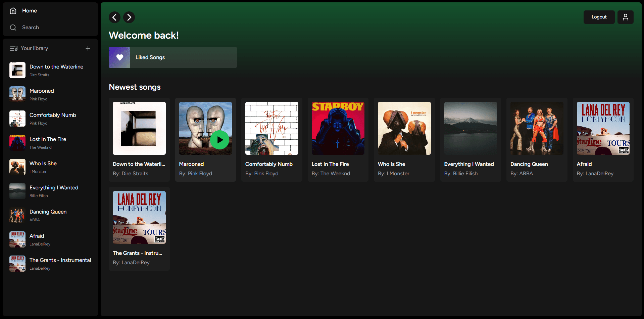
Task: Click the Who Is She album thumbnail
Action: coord(404,128)
